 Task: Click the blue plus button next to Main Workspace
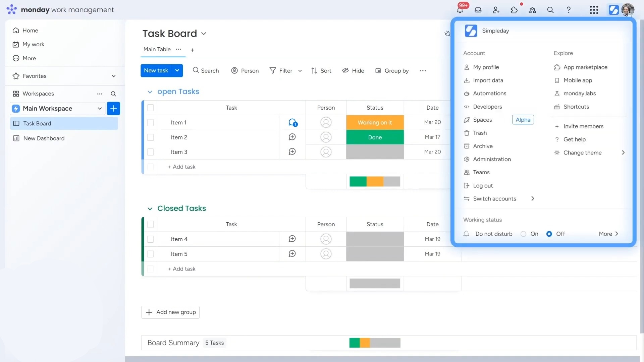[x=113, y=108]
